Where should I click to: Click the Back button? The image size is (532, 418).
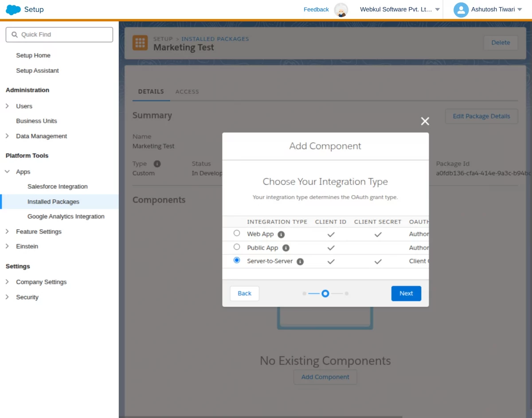[x=244, y=293]
